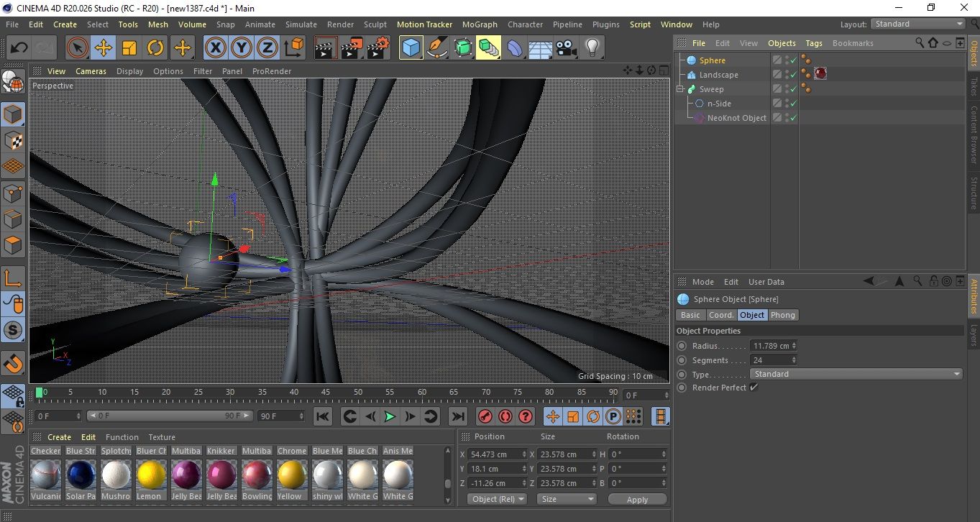Click the record active objects button
Screen dimensions: 980x522
click(485, 416)
